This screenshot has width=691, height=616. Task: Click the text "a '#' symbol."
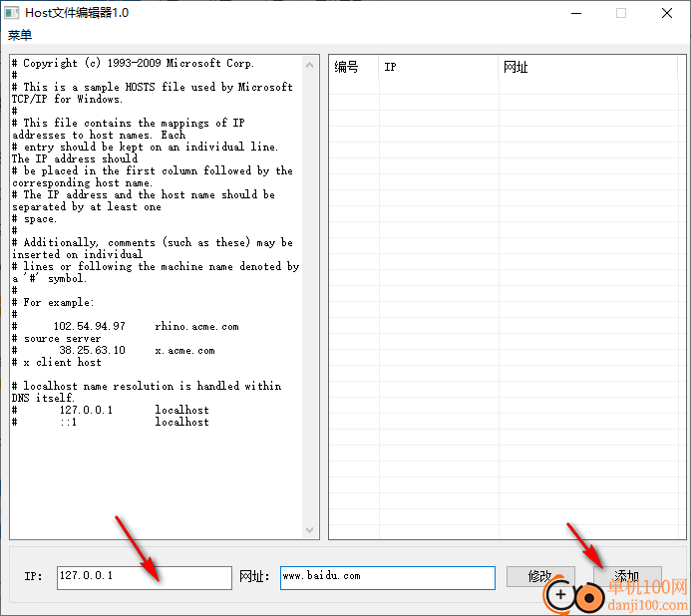50,278
